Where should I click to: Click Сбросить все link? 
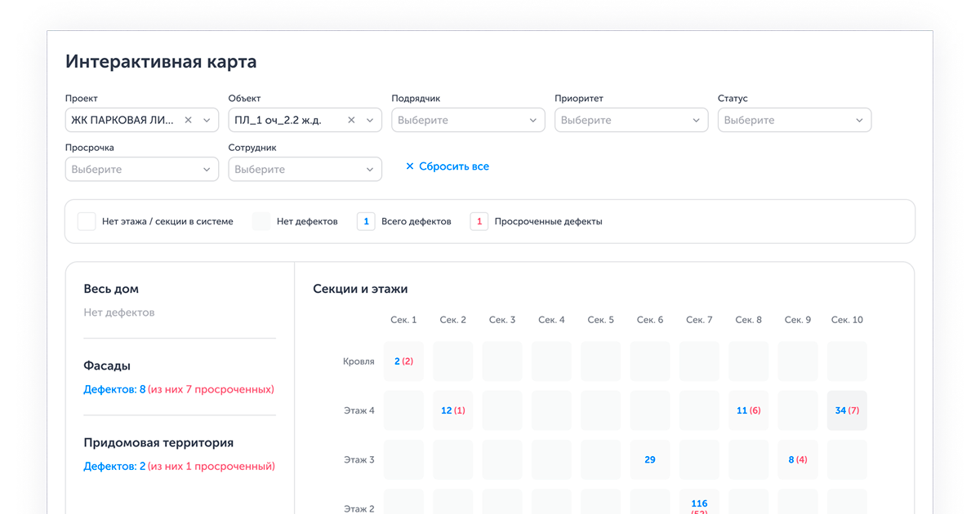454,166
